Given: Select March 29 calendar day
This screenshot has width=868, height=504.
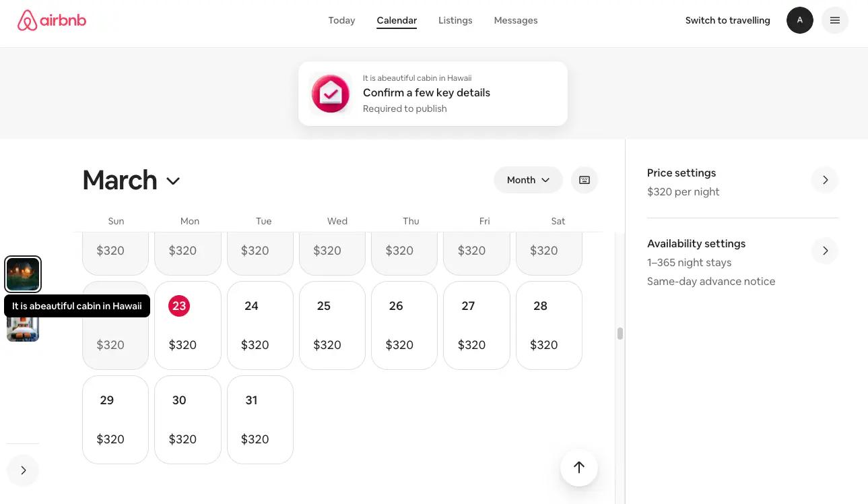Looking at the screenshot, I should [115, 420].
